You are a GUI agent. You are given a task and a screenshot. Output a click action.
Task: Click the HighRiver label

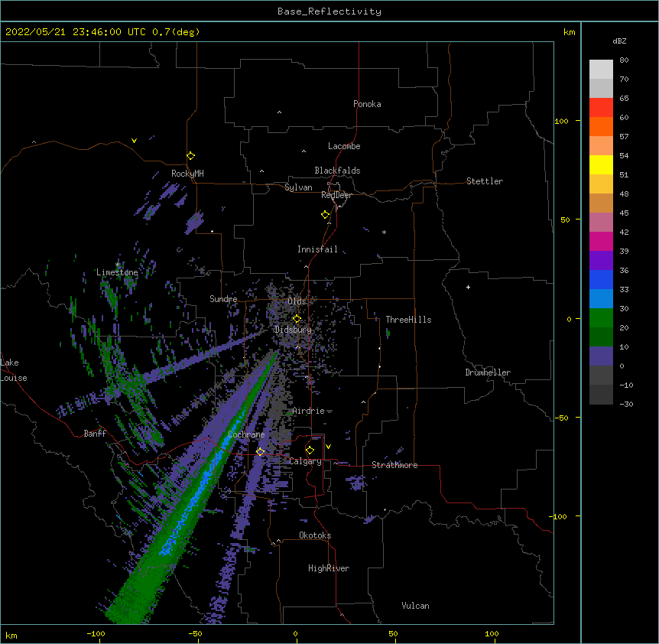coord(329,568)
